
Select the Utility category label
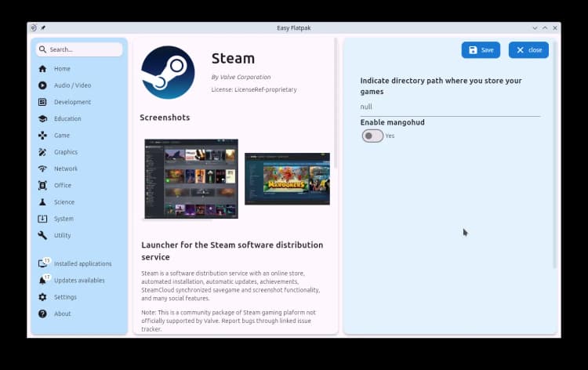click(x=62, y=235)
